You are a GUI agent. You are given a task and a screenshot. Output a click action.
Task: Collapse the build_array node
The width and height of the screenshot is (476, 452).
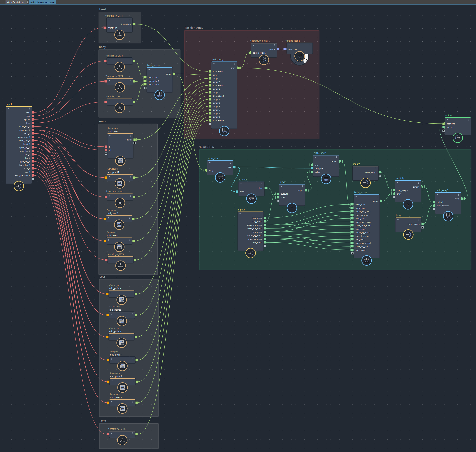point(214,64)
